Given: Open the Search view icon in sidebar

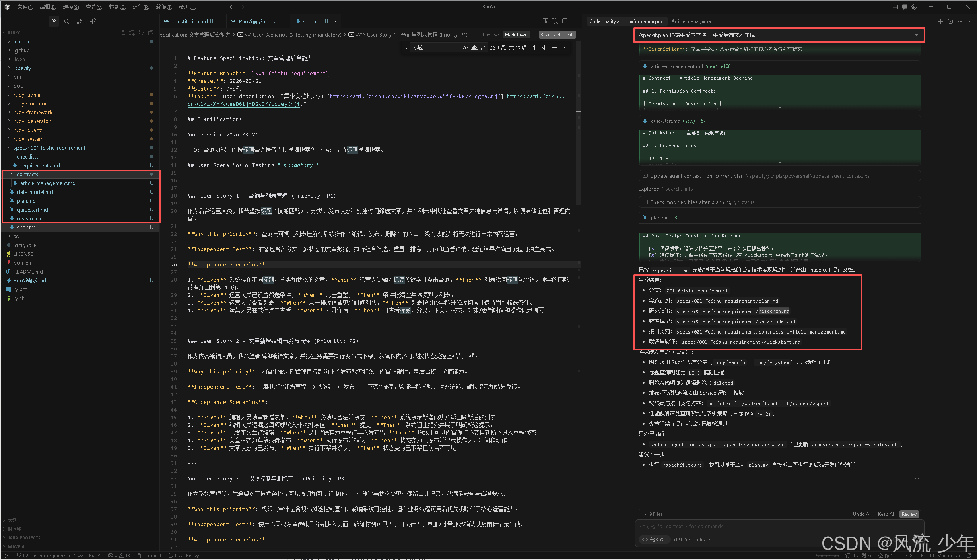Looking at the screenshot, I should [67, 21].
